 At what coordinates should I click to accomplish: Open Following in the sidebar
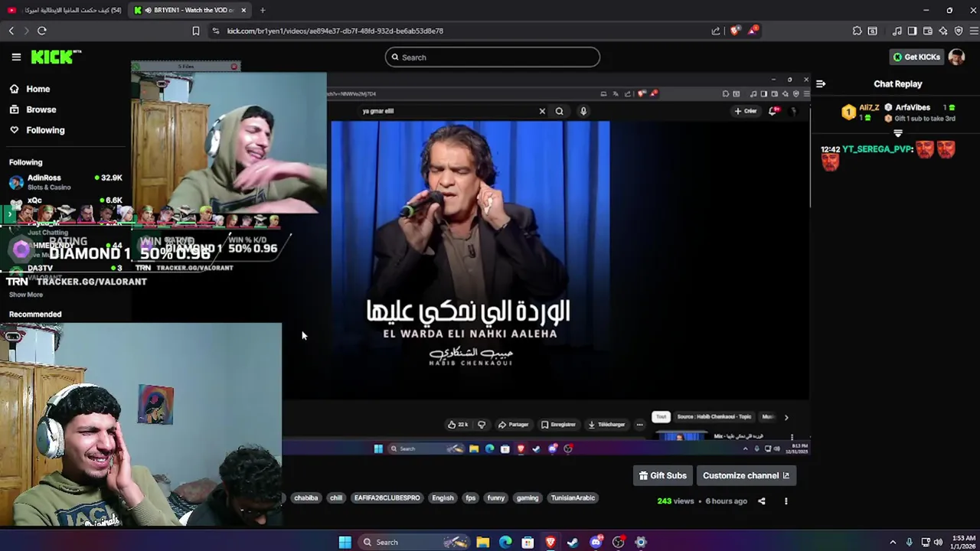click(x=45, y=130)
